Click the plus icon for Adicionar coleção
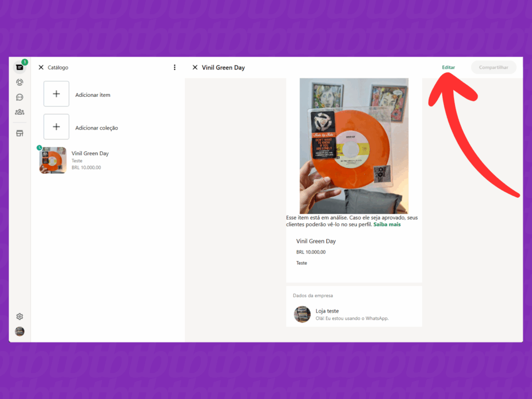The image size is (532, 399). click(56, 126)
